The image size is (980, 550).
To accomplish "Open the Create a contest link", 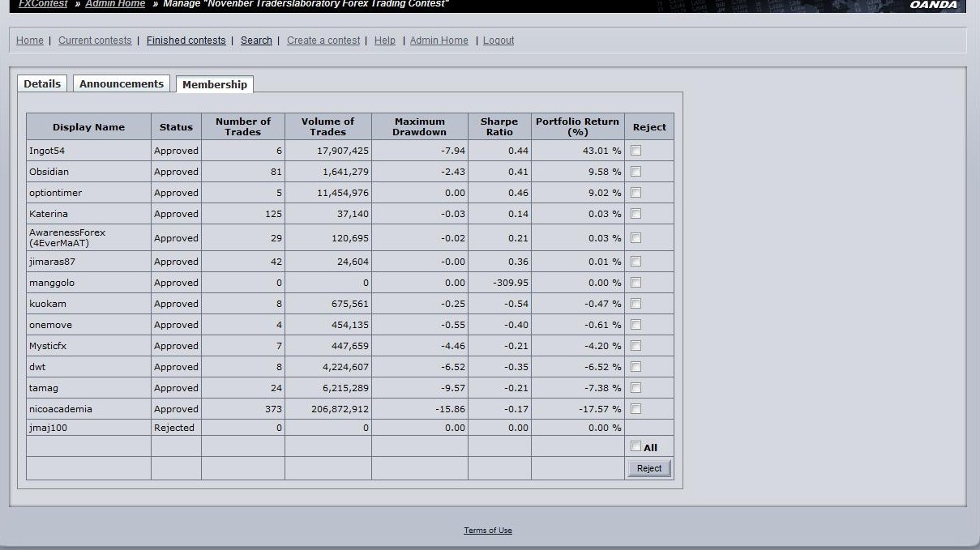I will (323, 41).
